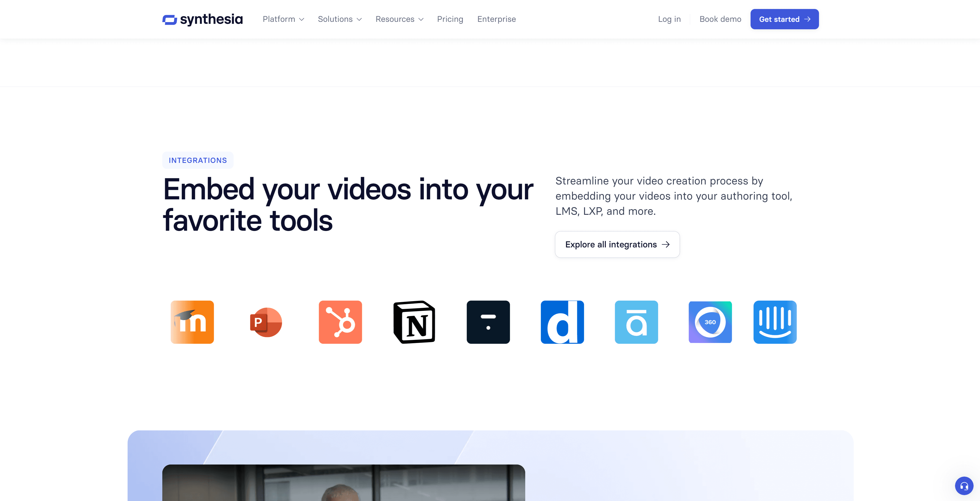The width and height of the screenshot is (980, 501).
Task: Click the Moodle integration icon
Action: pos(192,322)
